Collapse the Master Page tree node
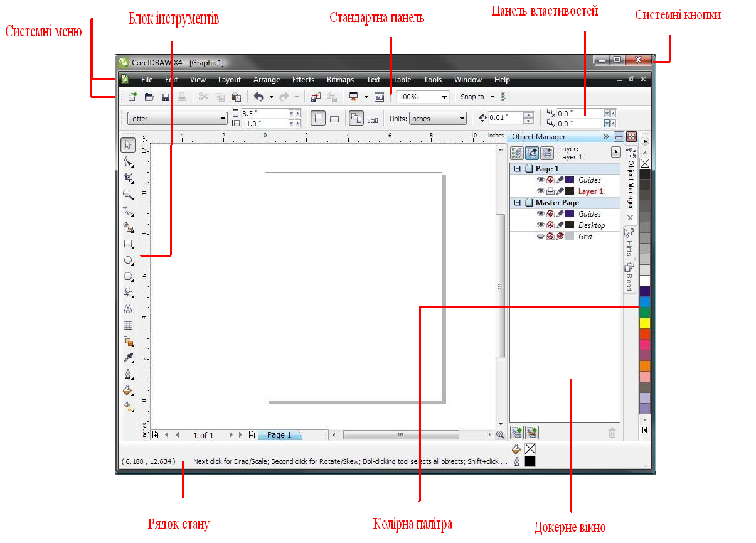Screen dimensions: 756x543 pos(517,203)
